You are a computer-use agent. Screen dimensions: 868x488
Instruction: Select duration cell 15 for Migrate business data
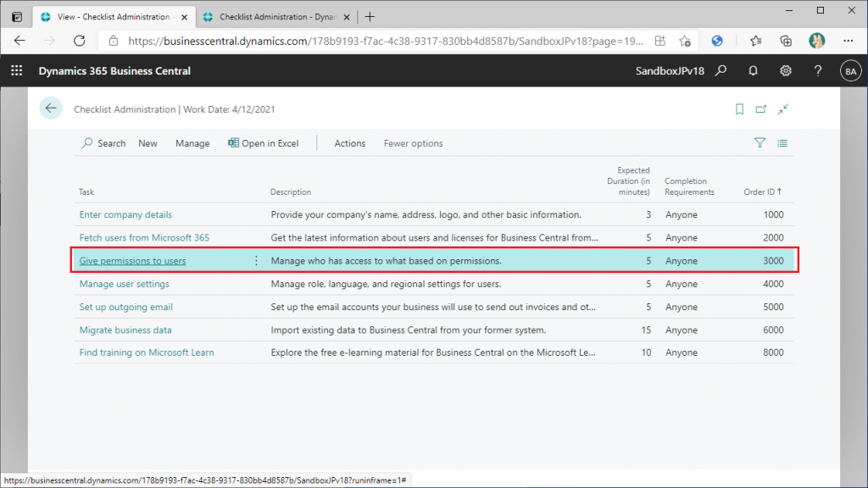click(x=645, y=330)
